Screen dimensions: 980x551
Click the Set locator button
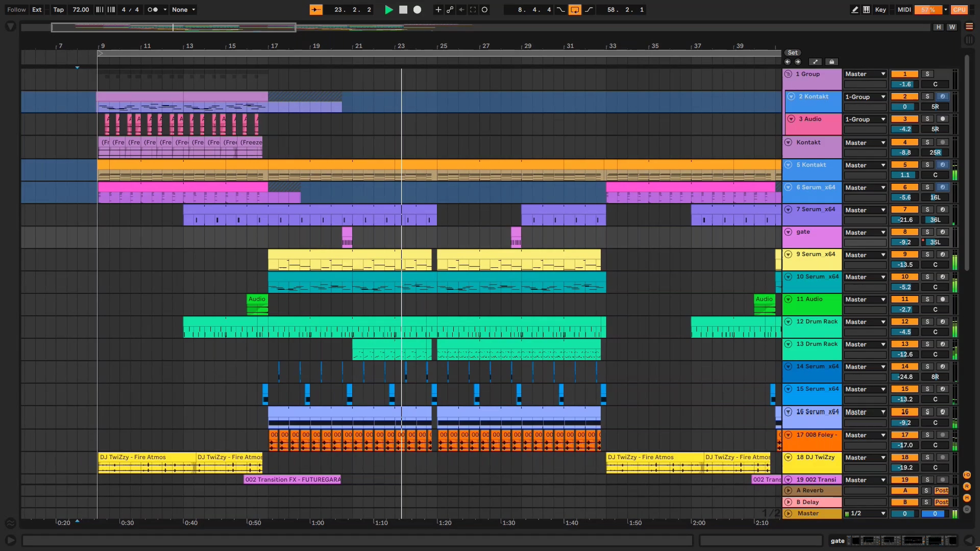click(x=792, y=53)
